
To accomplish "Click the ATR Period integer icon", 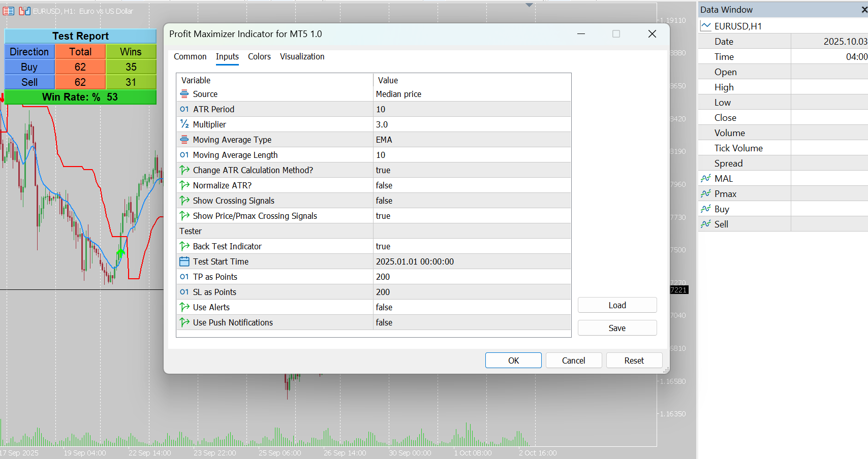I will click(x=184, y=109).
